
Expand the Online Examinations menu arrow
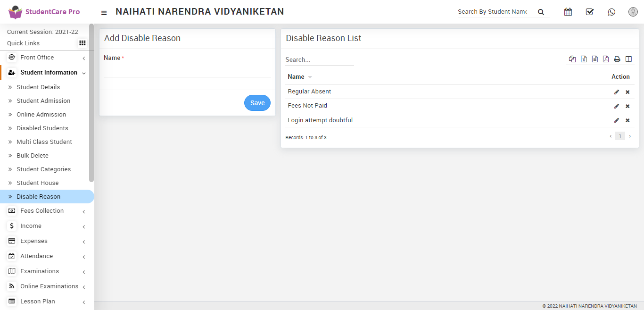[83, 287]
